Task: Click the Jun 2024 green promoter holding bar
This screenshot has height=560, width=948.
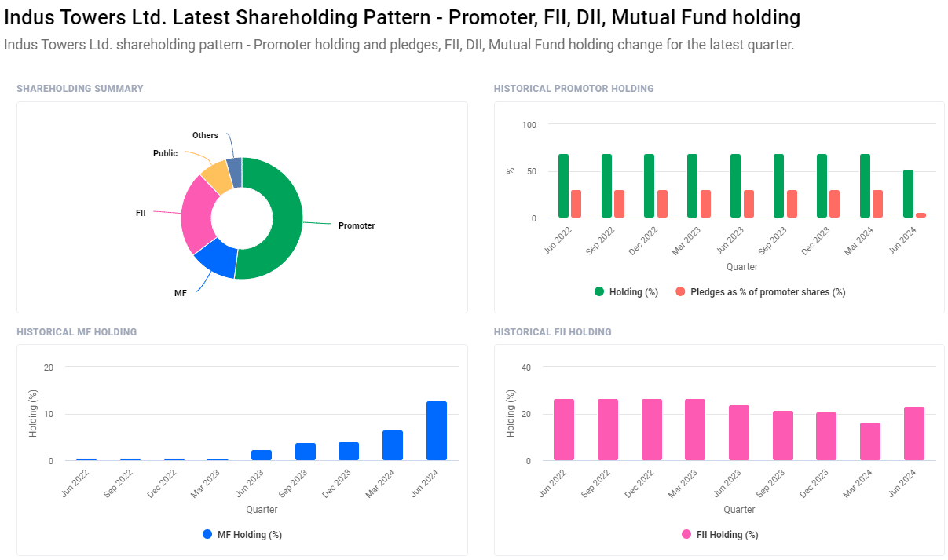Action: click(x=909, y=194)
